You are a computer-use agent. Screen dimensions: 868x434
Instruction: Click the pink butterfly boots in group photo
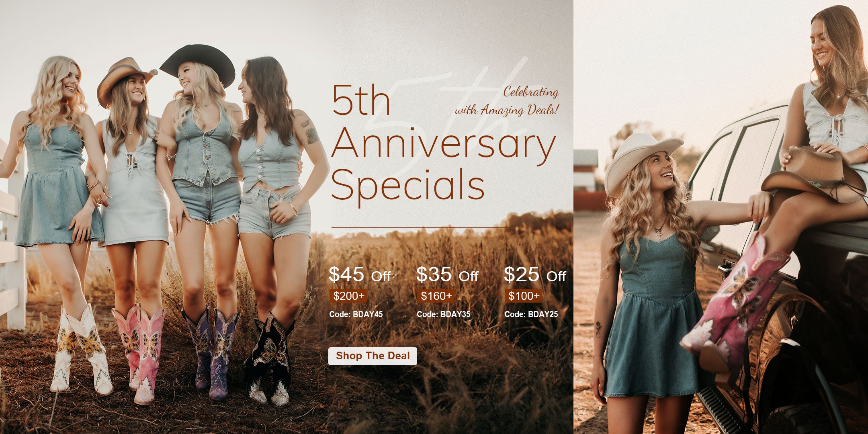[139, 353]
